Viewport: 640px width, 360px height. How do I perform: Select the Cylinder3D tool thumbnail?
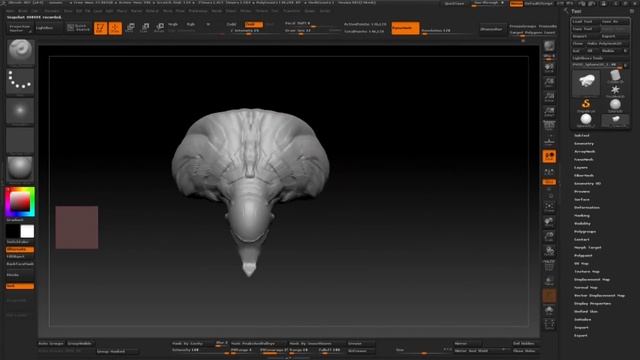(x=615, y=76)
